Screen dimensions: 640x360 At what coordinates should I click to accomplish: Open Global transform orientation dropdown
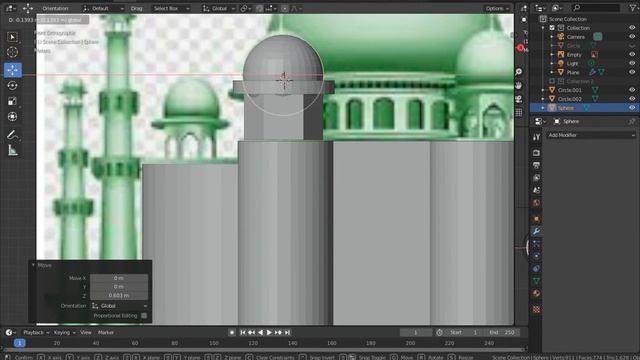[x=219, y=8]
